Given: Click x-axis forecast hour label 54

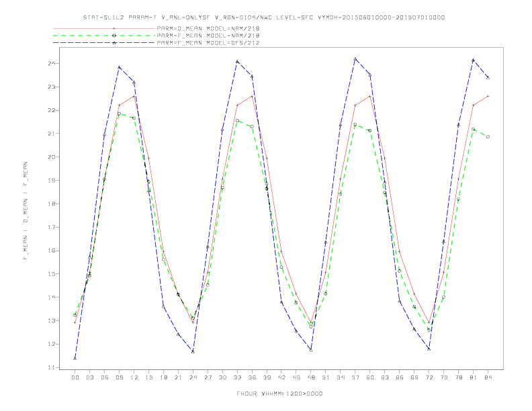Looking at the screenshot, I should (x=341, y=377).
